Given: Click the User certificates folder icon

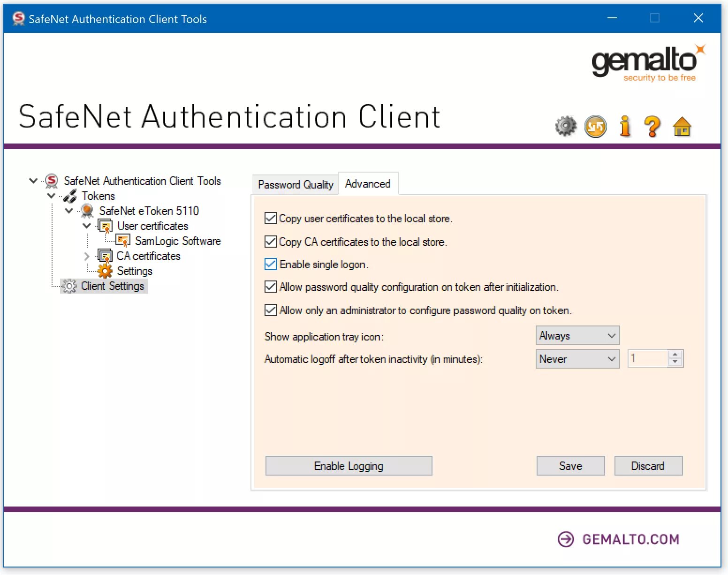Looking at the screenshot, I should click(x=105, y=226).
